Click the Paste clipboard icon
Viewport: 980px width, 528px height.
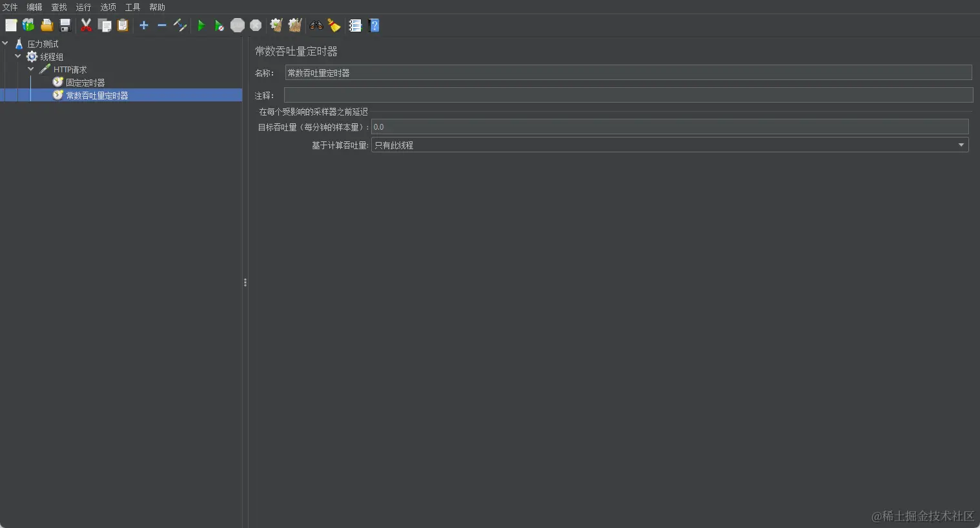pyautogui.click(x=123, y=25)
